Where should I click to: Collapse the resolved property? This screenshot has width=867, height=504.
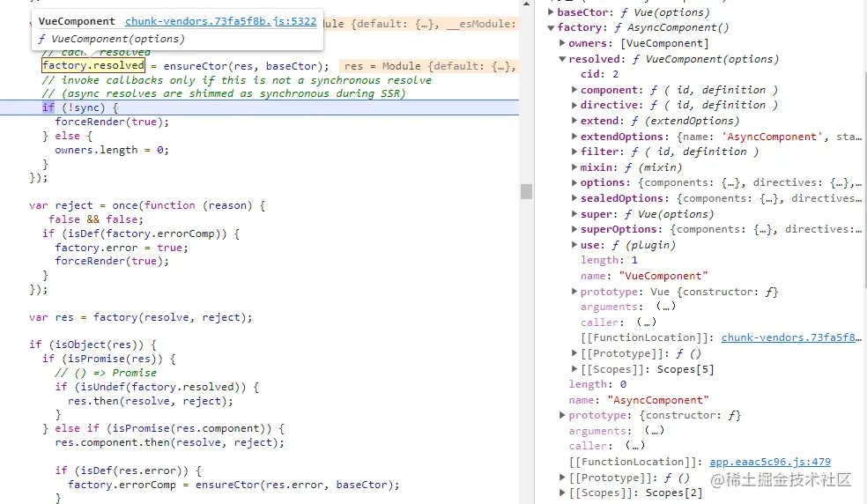pyautogui.click(x=562, y=59)
